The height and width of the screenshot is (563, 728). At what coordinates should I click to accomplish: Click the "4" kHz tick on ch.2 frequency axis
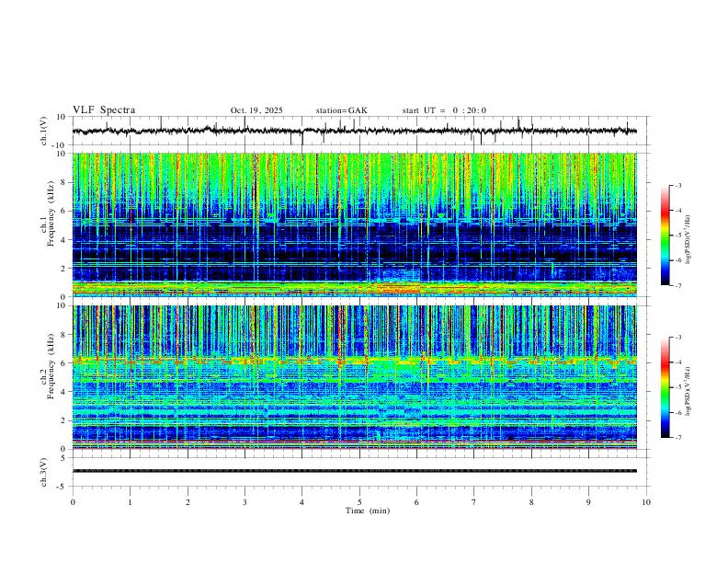click(x=64, y=392)
